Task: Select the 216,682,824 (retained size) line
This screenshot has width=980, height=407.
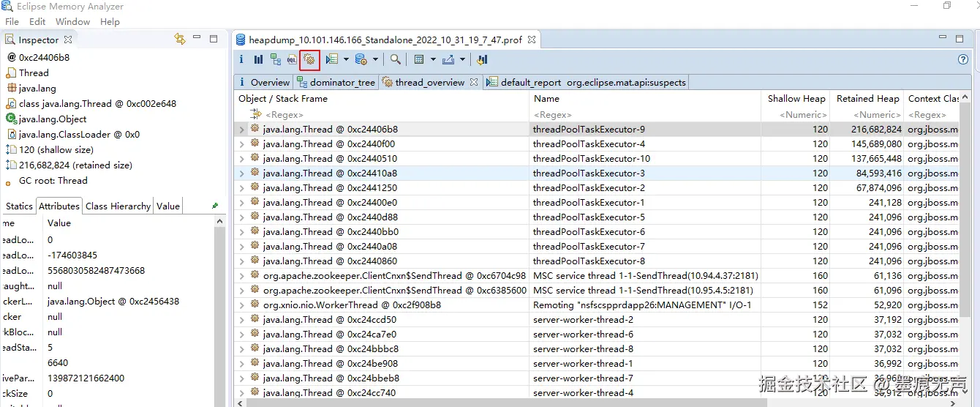Action: pyautogui.click(x=75, y=165)
